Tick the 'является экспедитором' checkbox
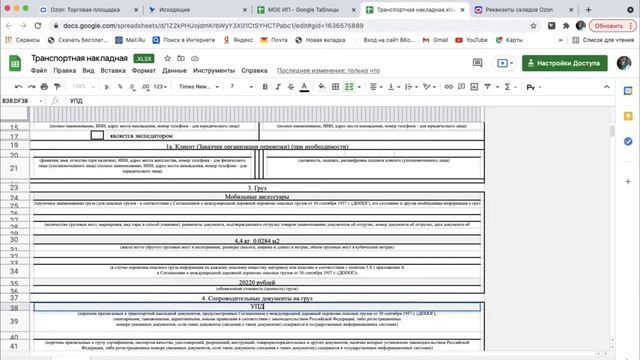Viewport: 640px width, 360px height. 97,135
